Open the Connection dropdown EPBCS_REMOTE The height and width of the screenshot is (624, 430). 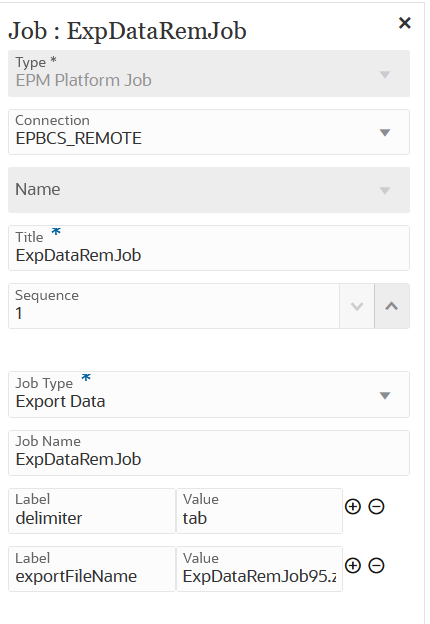(x=209, y=132)
